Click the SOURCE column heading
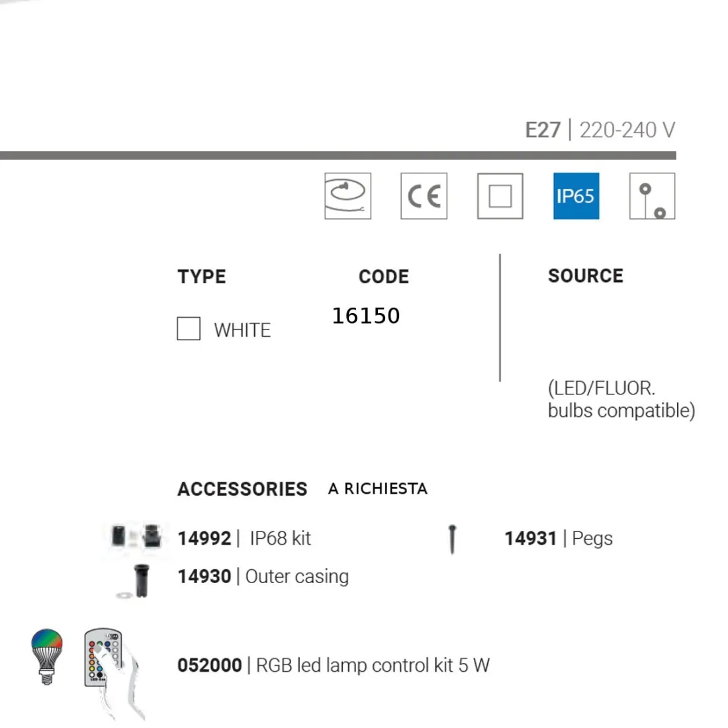 point(585,276)
